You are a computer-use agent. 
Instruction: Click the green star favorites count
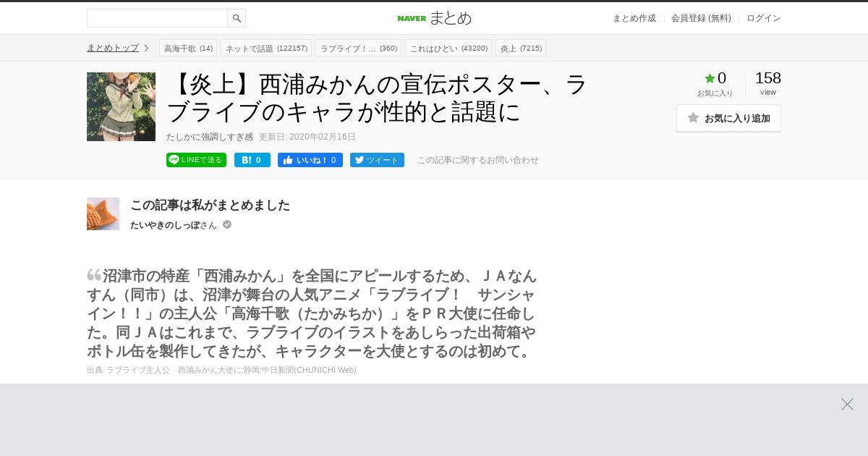pyautogui.click(x=715, y=78)
